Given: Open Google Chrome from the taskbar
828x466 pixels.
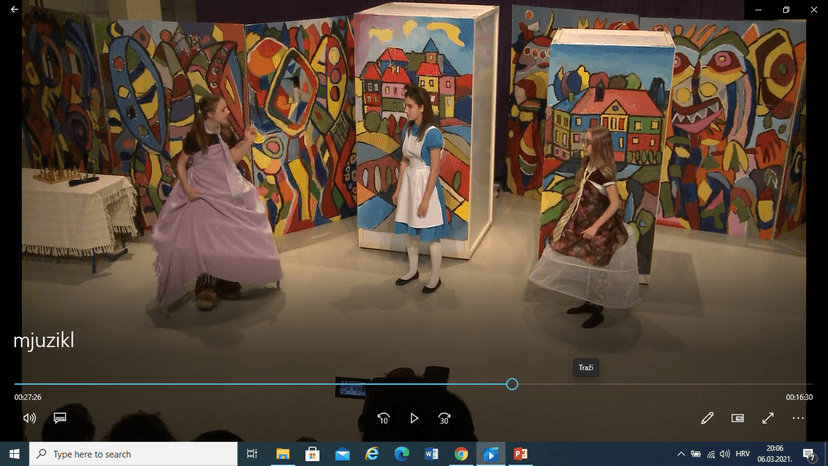Looking at the screenshot, I should (x=461, y=454).
